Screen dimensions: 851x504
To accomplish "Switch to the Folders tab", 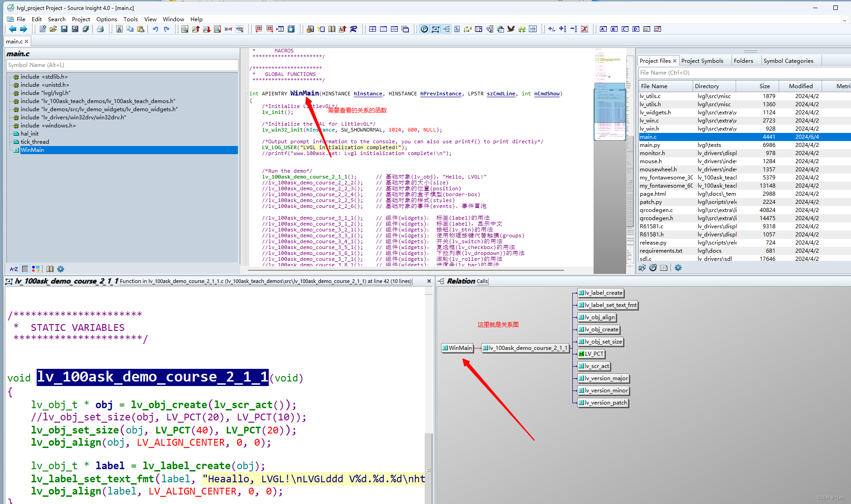I will pyautogui.click(x=743, y=61).
